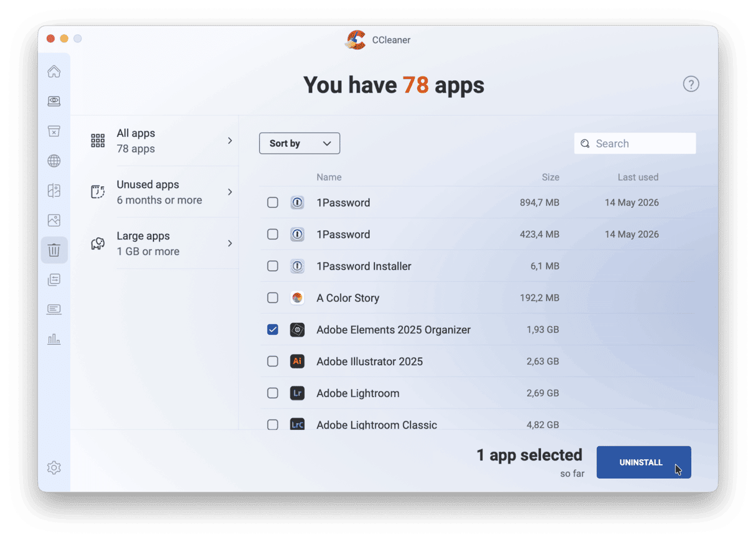The width and height of the screenshot is (756, 542).
Task: Click the 4,82 GB size value
Action: coord(543,425)
